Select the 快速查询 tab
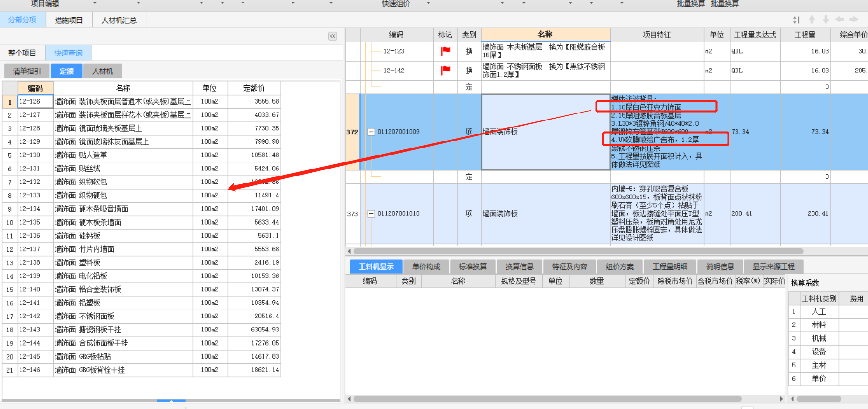The image size is (868, 409). [x=68, y=53]
